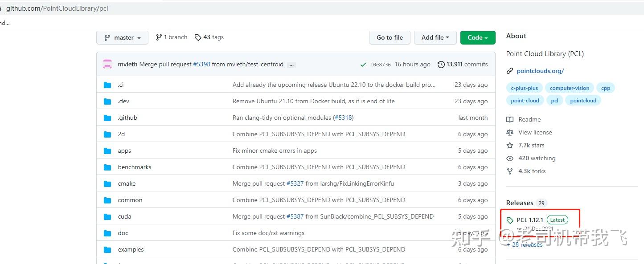Click the green checkmark beside commit 10e8736
The image size is (644, 264).
tap(363, 64)
